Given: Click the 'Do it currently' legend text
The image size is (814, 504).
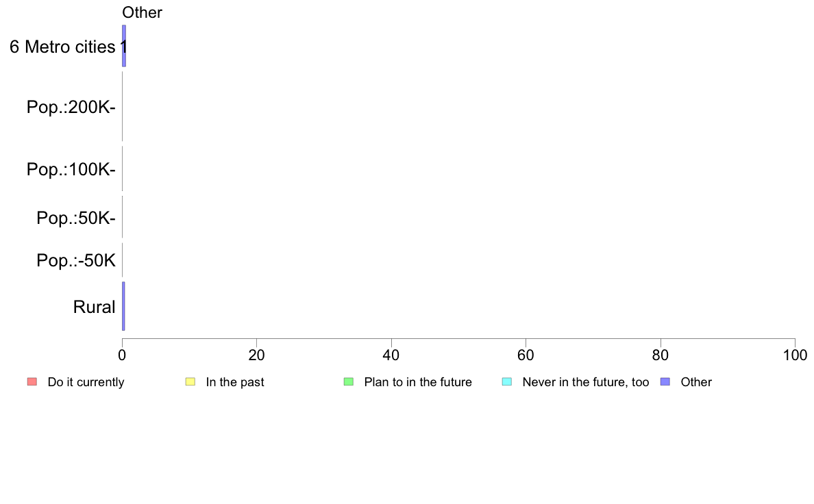Looking at the screenshot, I should point(86,382).
